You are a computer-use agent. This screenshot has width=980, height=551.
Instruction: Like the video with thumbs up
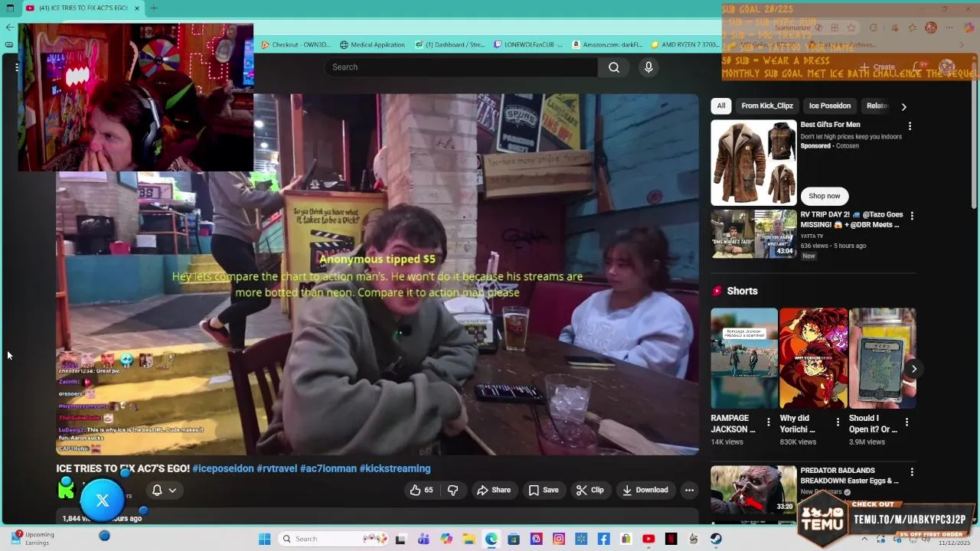click(421, 491)
